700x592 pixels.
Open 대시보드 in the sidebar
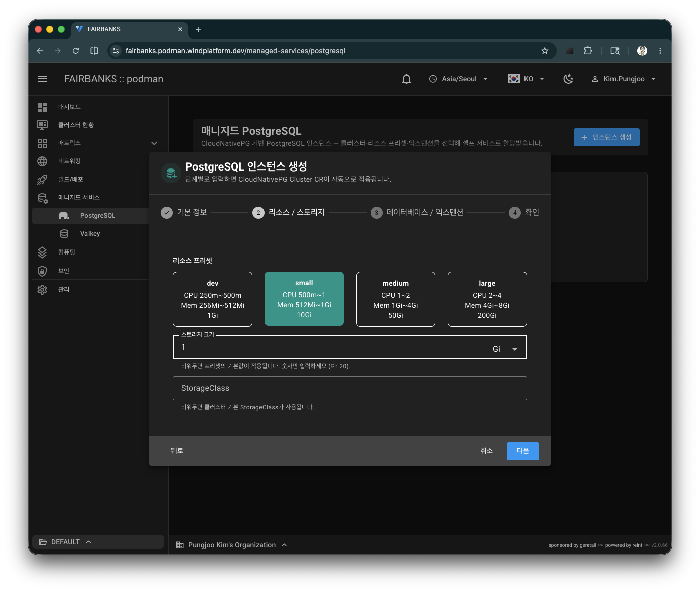[x=69, y=107]
